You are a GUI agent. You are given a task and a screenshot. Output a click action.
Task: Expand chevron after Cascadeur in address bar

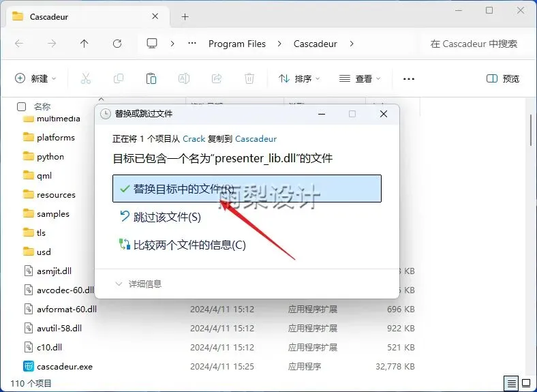coord(352,44)
